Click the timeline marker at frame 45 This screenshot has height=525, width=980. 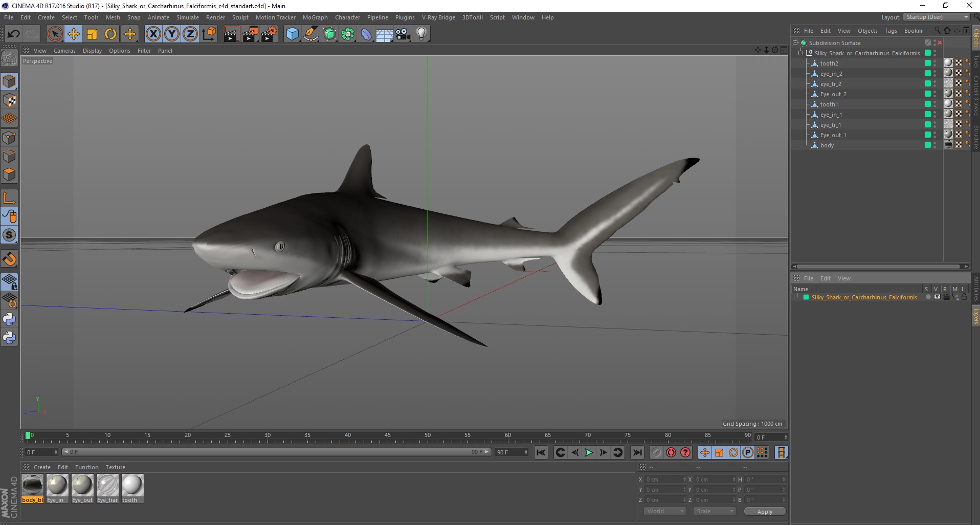[x=388, y=436]
